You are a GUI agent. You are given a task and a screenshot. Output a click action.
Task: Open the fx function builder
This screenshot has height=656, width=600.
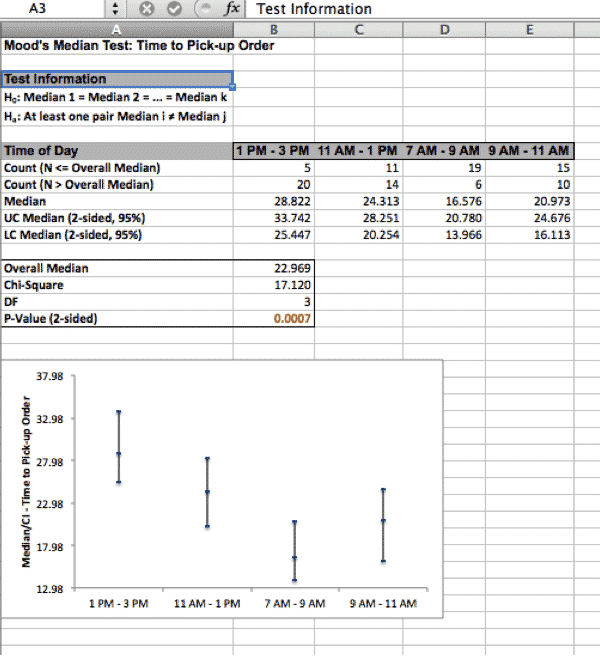231,8
